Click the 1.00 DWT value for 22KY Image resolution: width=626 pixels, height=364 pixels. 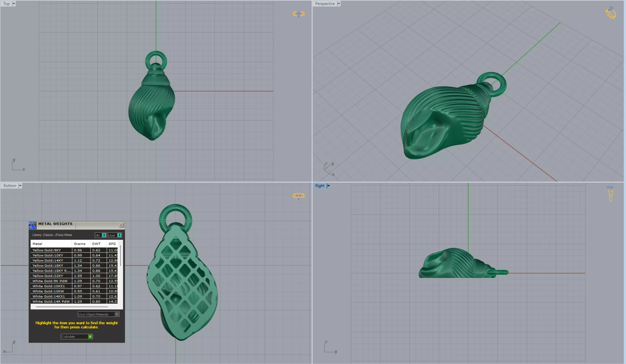(x=96, y=276)
